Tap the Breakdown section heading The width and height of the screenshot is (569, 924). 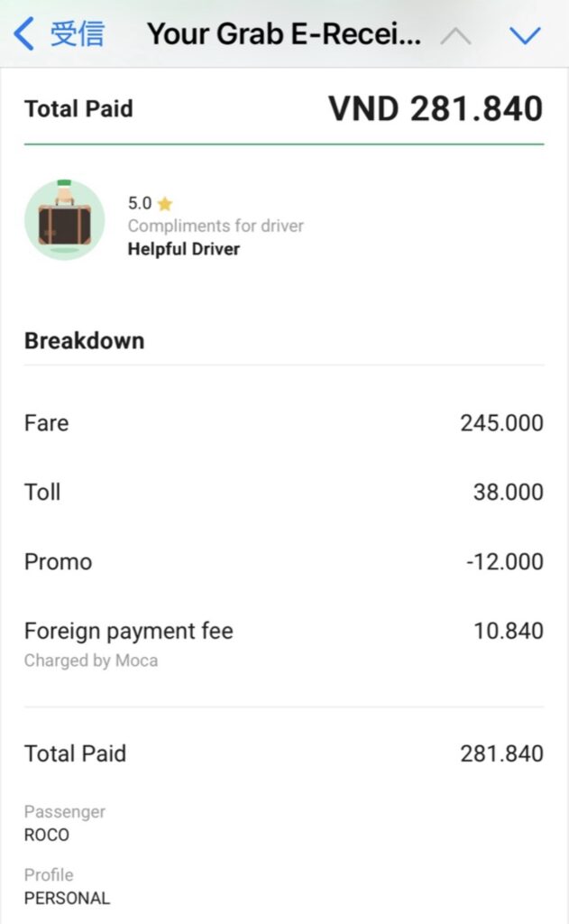click(x=84, y=341)
